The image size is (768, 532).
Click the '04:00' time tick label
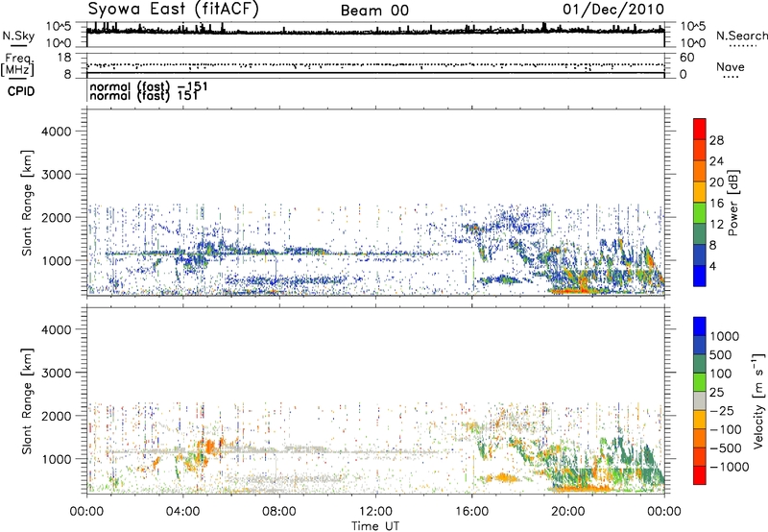pos(182,512)
